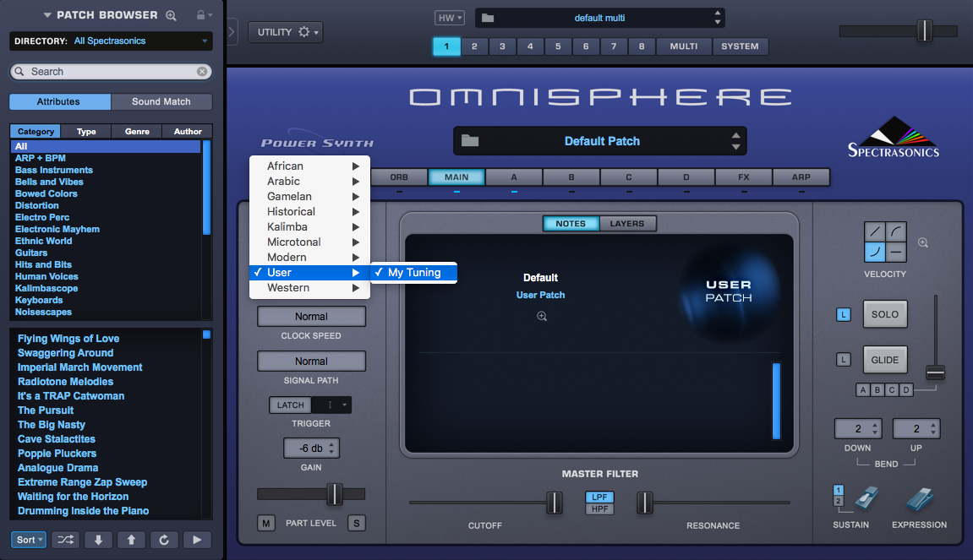The image size is (973, 560).
Task: Collapse the browser with the side arrow
Action: [x=232, y=31]
